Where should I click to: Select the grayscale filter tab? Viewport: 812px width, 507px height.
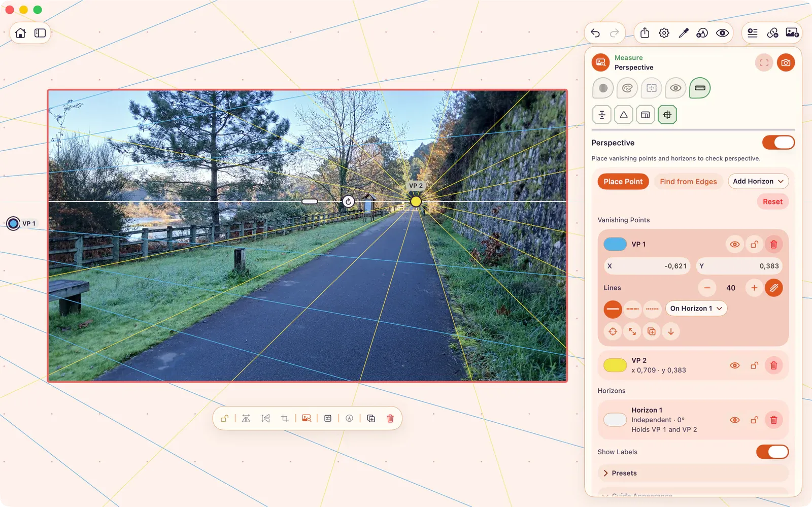[603, 88]
